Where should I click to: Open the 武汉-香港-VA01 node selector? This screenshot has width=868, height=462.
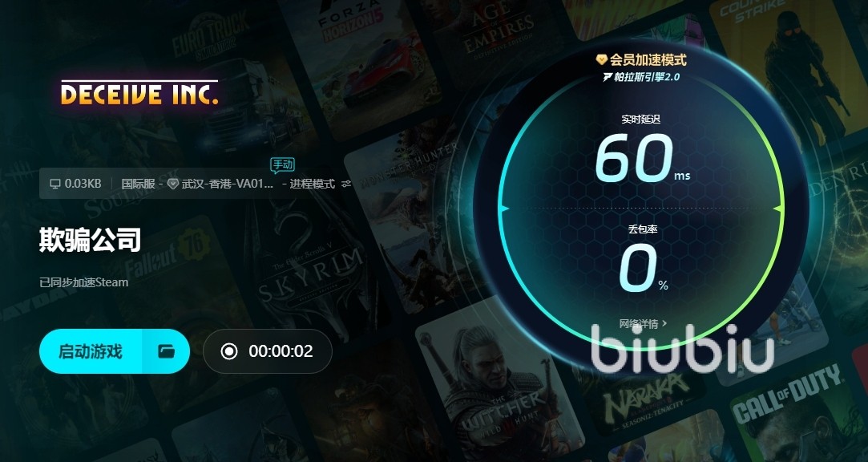pos(228,184)
